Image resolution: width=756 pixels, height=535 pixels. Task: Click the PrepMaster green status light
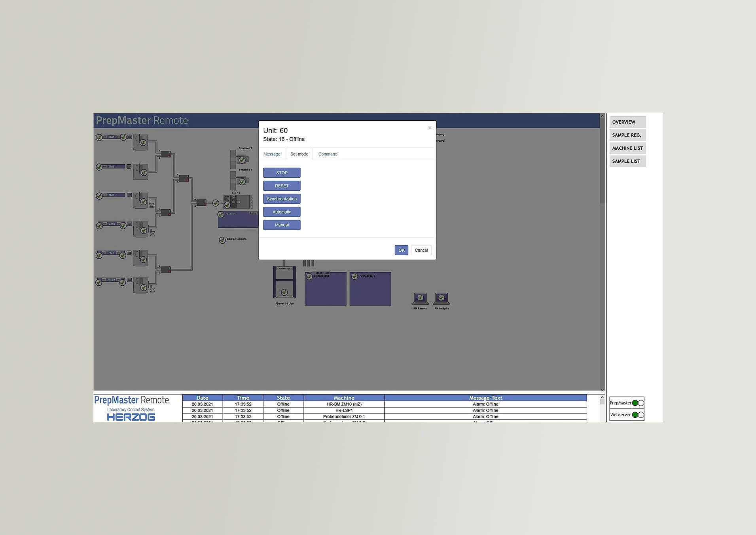tap(635, 403)
